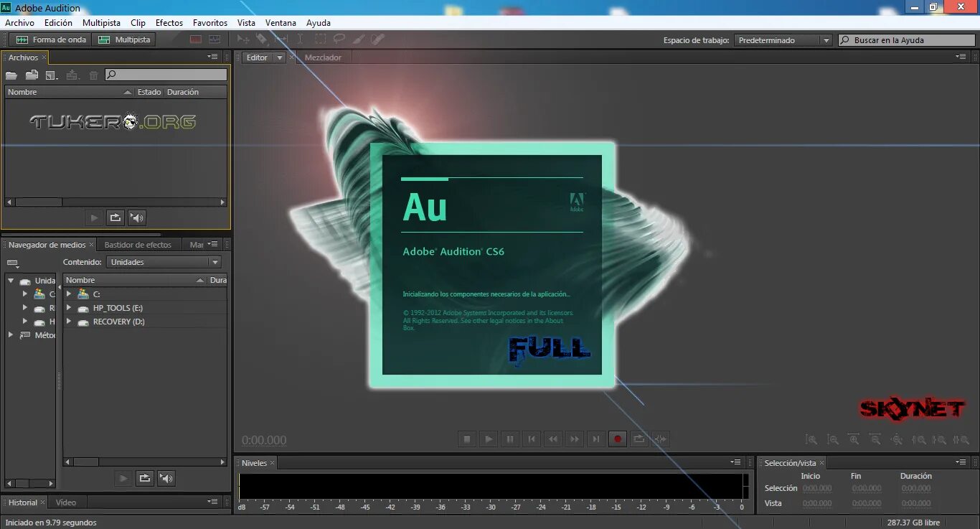Click the Insert into Multitrack icon in Archivos
Image resolution: width=980 pixels, height=529 pixels.
pyautogui.click(x=72, y=75)
